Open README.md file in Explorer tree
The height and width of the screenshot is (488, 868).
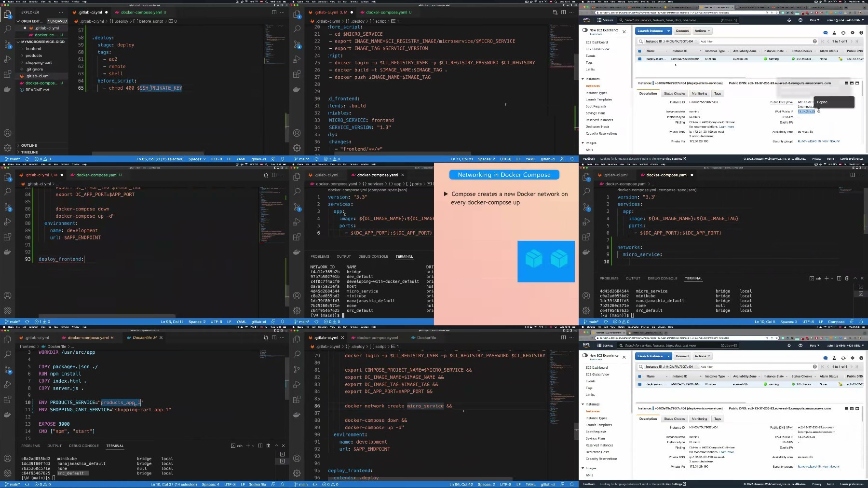37,90
